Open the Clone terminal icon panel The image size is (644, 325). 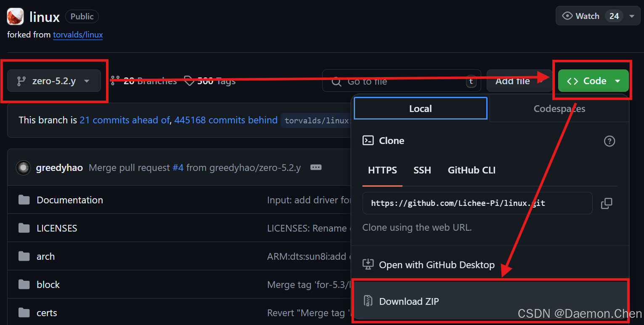point(369,141)
